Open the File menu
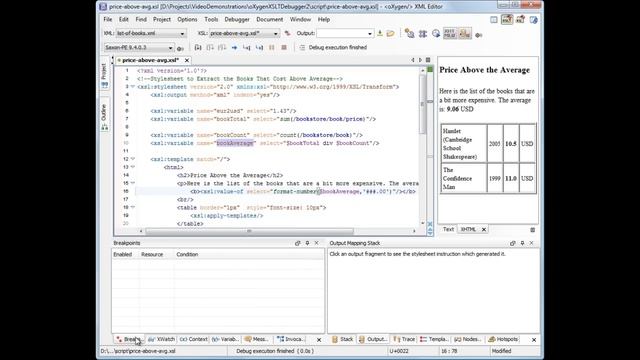Screen dimensions: 640x360 click(x=108, y=20)
